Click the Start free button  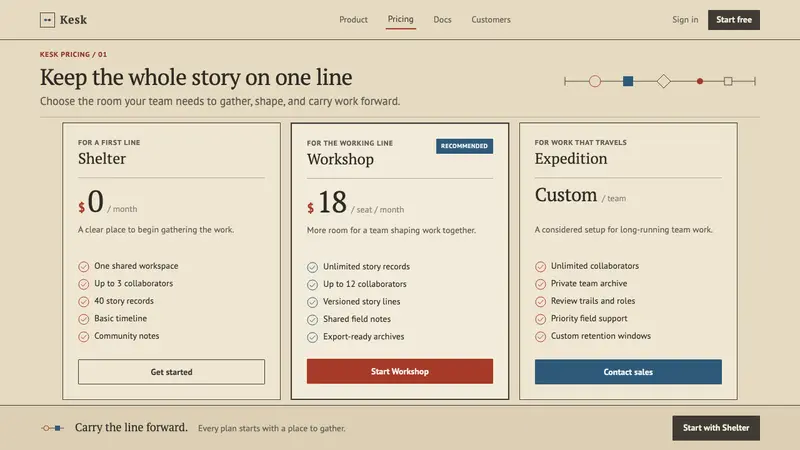point(734,20)
